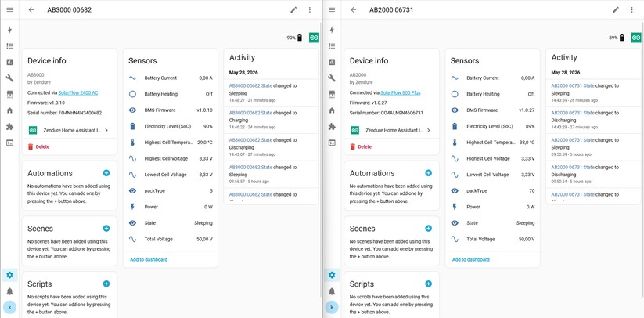644x318 pixels.
Task: Open terminal icon in AB2000 sidebar
Action: point(332,143)
